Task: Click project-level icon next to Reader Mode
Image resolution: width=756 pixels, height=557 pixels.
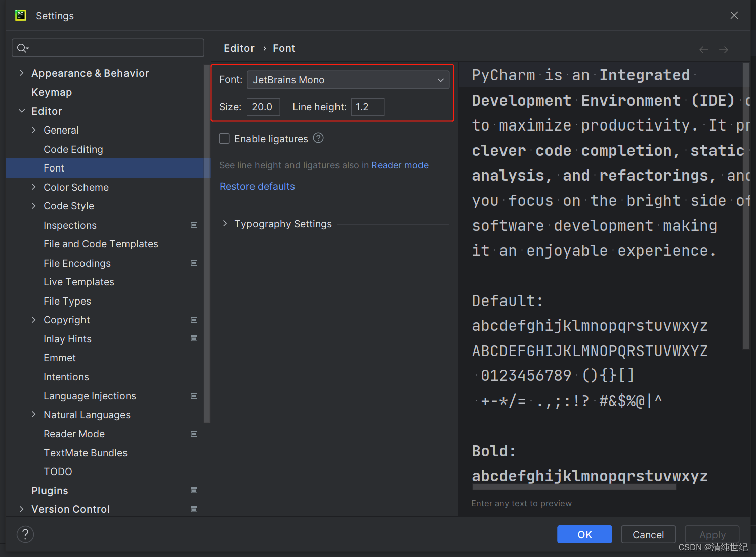Action: [194, 434]
